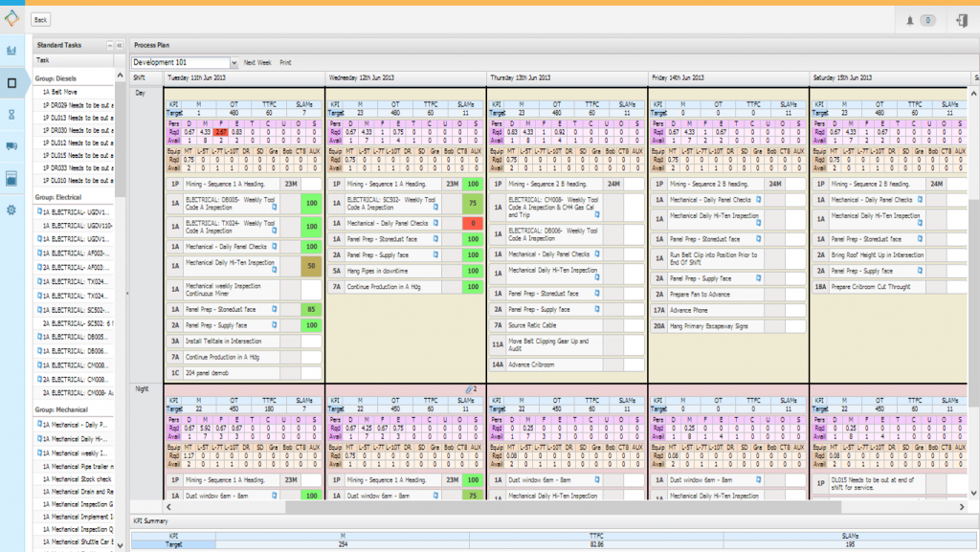Click the Print link
The image size is (980, 552).
pos(285,62)
